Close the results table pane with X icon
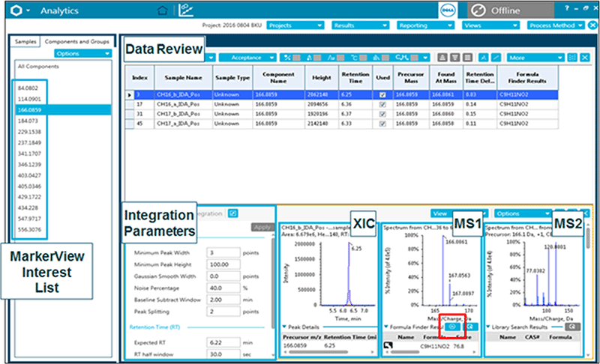The image size is (600, 364). pos(585,58)
